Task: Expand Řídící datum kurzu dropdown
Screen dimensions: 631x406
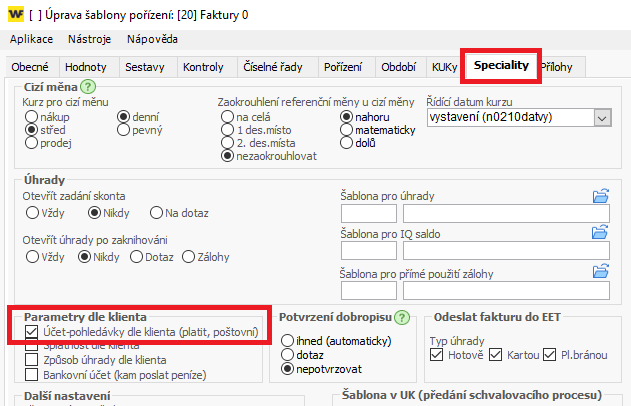Action: (x=601, y=118)
